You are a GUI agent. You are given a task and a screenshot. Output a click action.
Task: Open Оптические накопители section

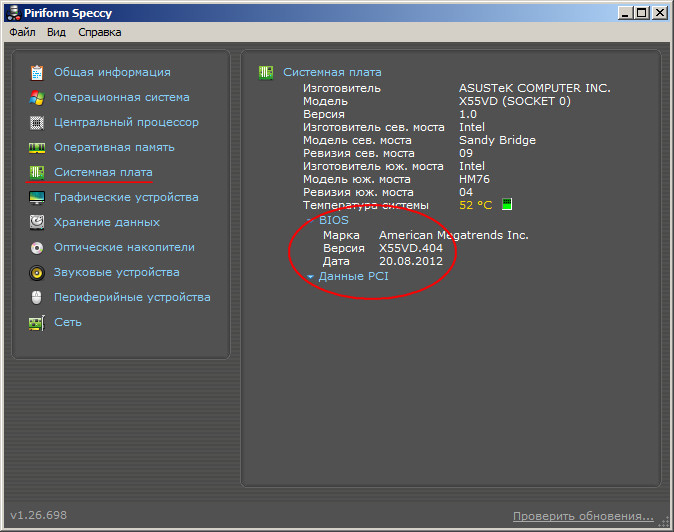124,247
